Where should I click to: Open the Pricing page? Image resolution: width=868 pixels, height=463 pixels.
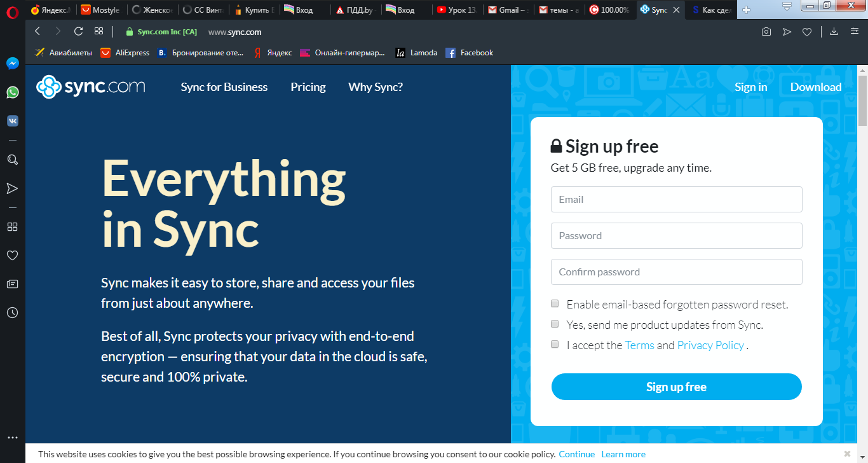[308, 87]
